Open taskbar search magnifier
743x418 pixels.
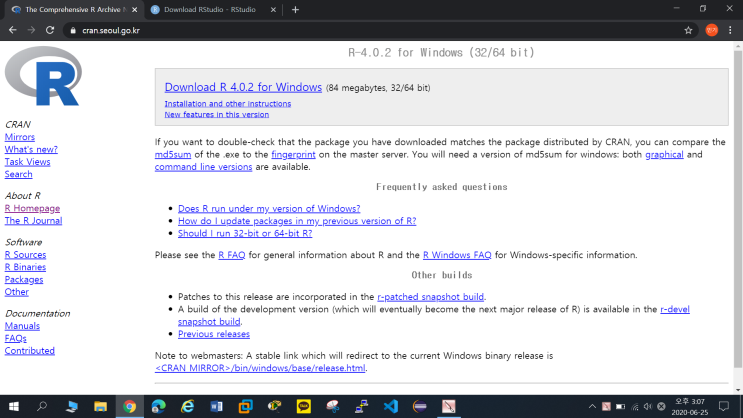click(x=42, y=406)
